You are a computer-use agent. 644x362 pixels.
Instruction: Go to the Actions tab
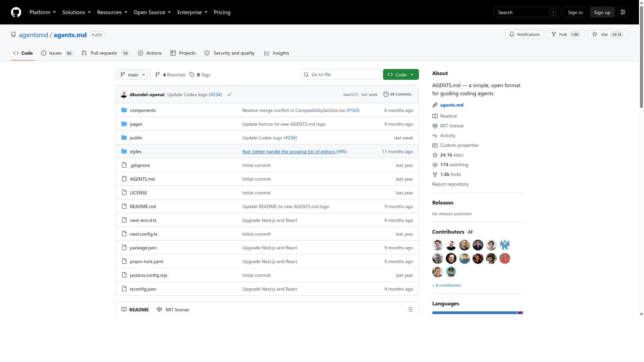[150, 53]
